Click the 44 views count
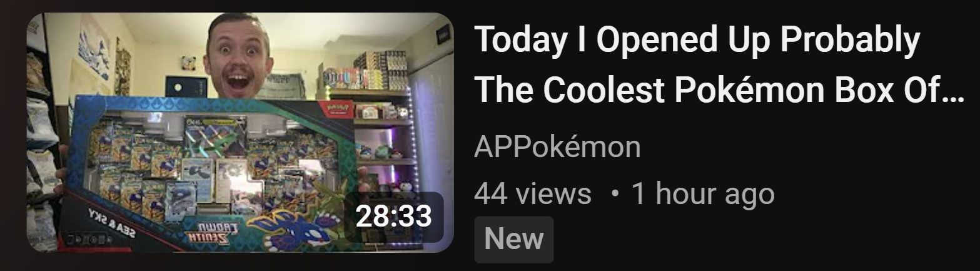This screenshot has width=980, height=271. click(x=532, y=194)
